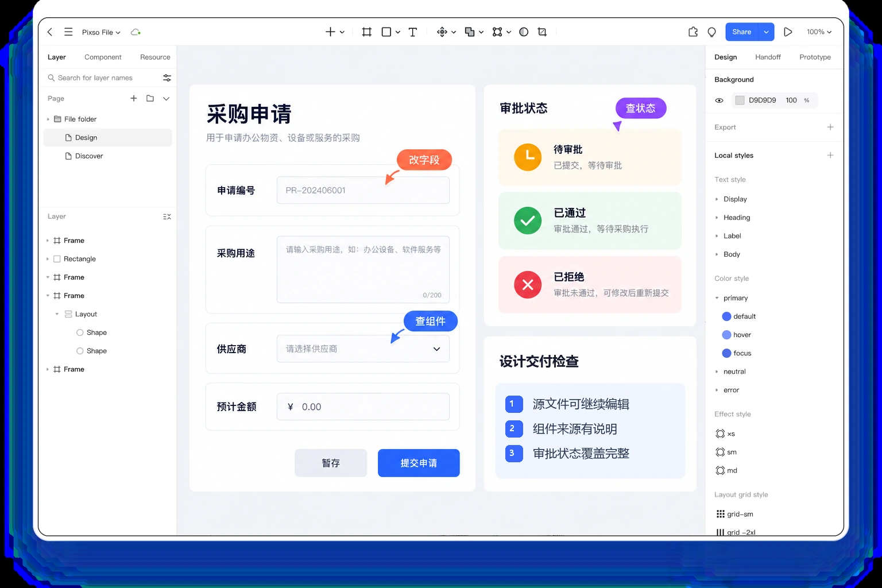Click the component creation icon
Viewport: 882px width, 588px height.
(x=442, y=32)
